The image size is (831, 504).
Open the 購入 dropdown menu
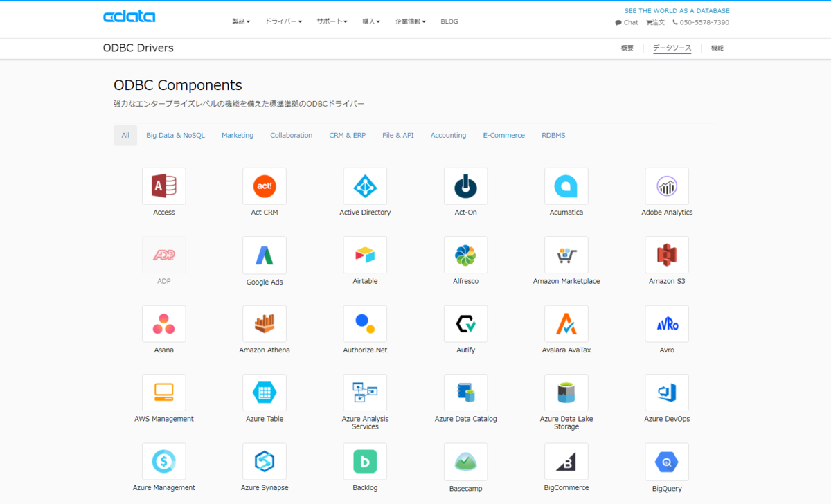coord(371,21)
